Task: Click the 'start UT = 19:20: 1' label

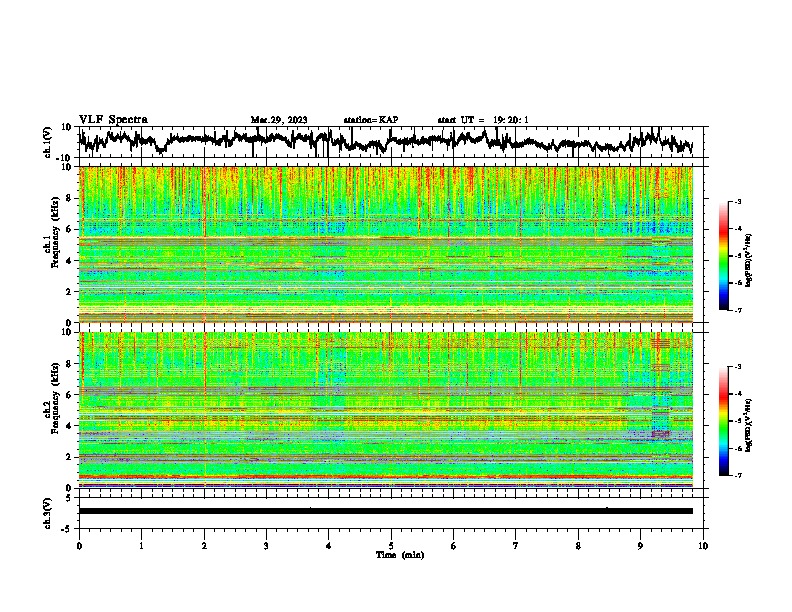Action: pos(483,120)
